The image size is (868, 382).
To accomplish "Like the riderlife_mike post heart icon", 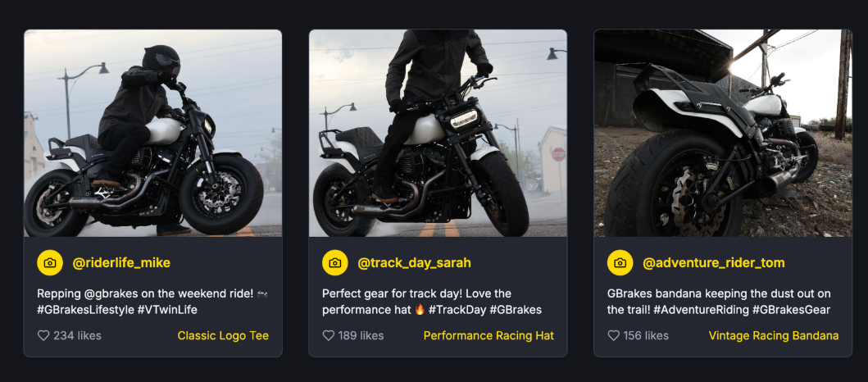I will [43, 335].
